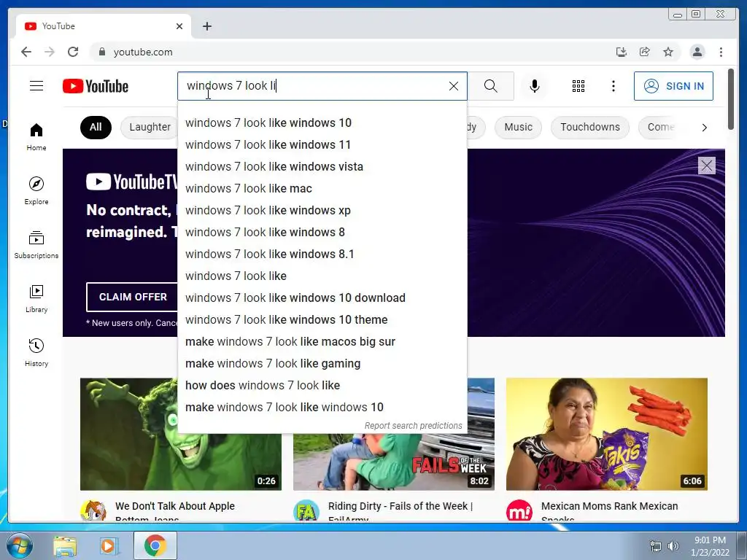Open the Mexican Moms Takis video thumbnail
The height and width of the screenshot is (560, 747).
click(606, 434)
